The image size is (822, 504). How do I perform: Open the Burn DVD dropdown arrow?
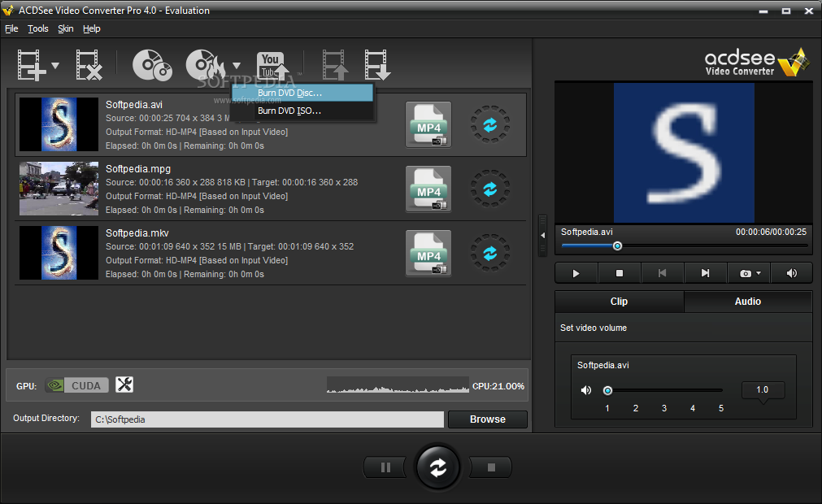click(x=237, y=66)
